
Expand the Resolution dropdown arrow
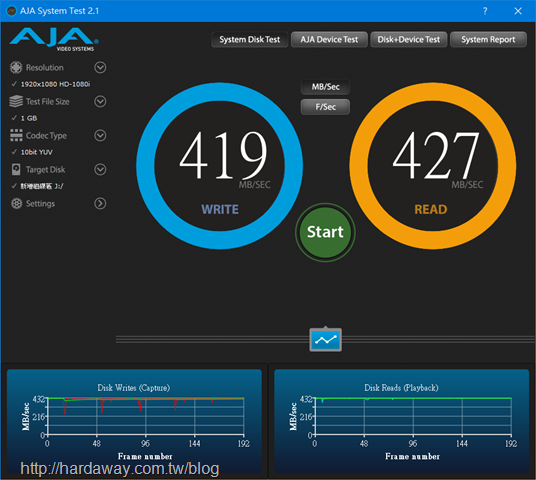pyautogui.click(x=100, y=67)
